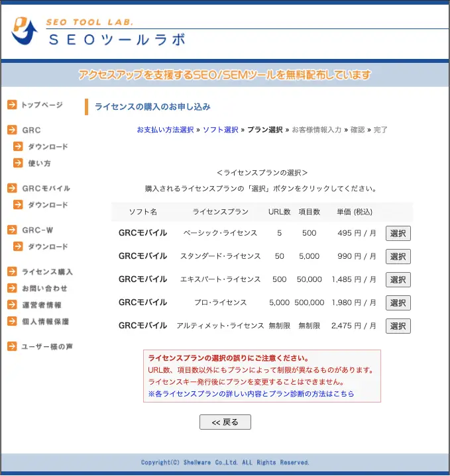Select the ベーシック・ライセンス plan button
Viewport: 450px width, 476px height.
coord(398,233)
